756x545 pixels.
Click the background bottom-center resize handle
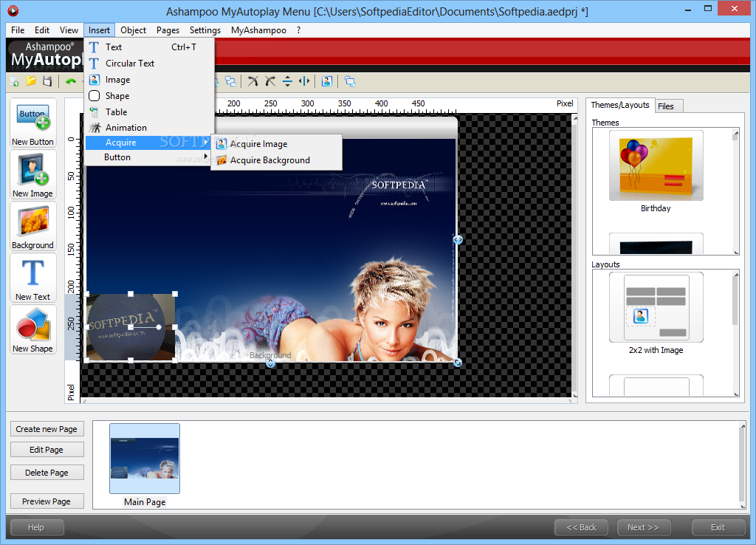pyautogui.click(x=270, y=363)
